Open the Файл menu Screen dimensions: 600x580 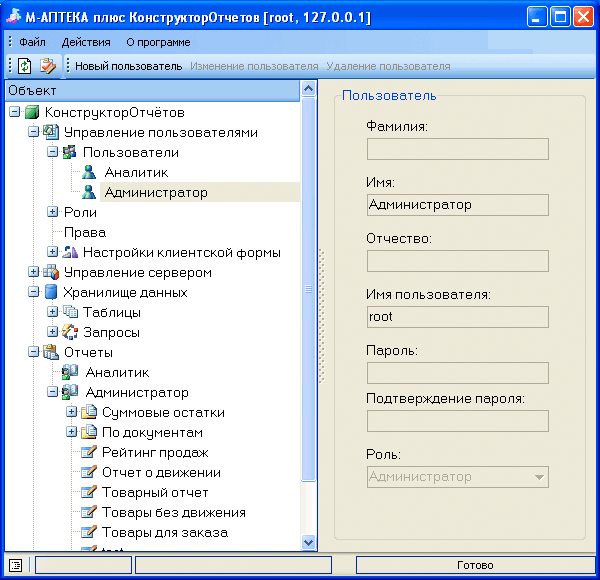(x=32, y=42)
